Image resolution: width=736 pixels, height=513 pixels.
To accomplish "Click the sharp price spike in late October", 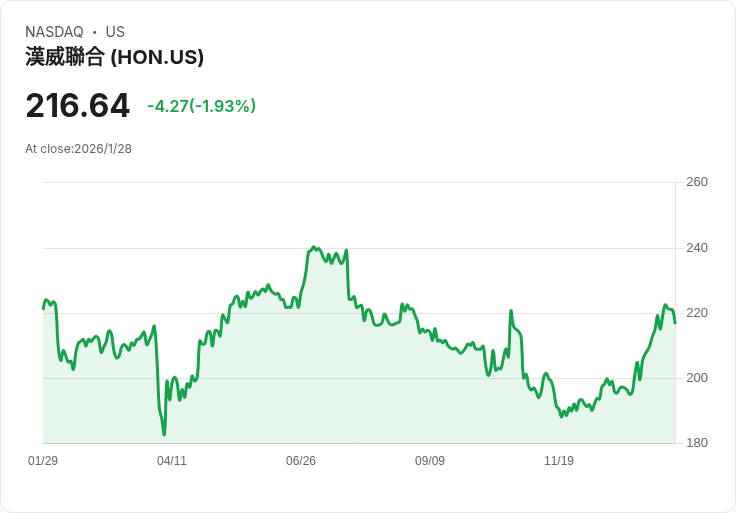I will pos(511,311).
